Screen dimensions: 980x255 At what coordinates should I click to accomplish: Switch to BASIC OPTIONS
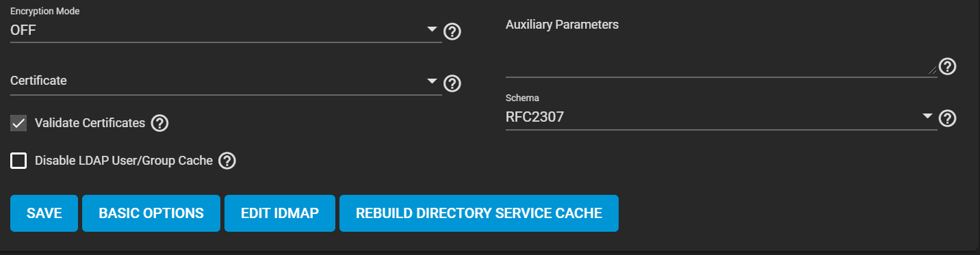(151, 213)
